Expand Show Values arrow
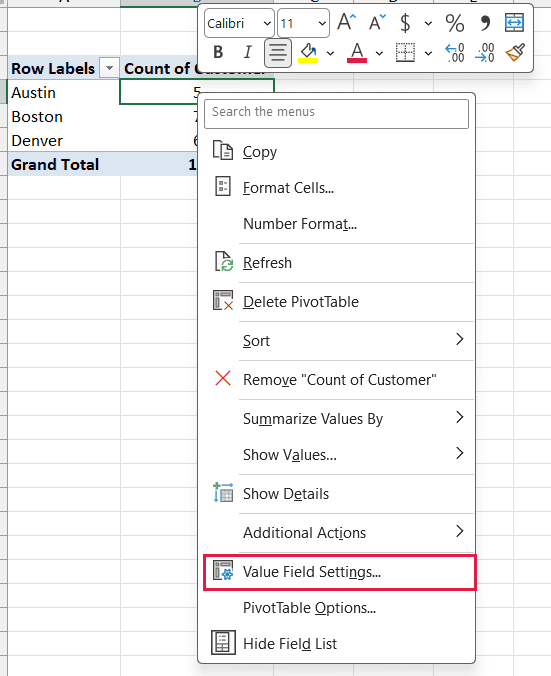 (460, 453)
